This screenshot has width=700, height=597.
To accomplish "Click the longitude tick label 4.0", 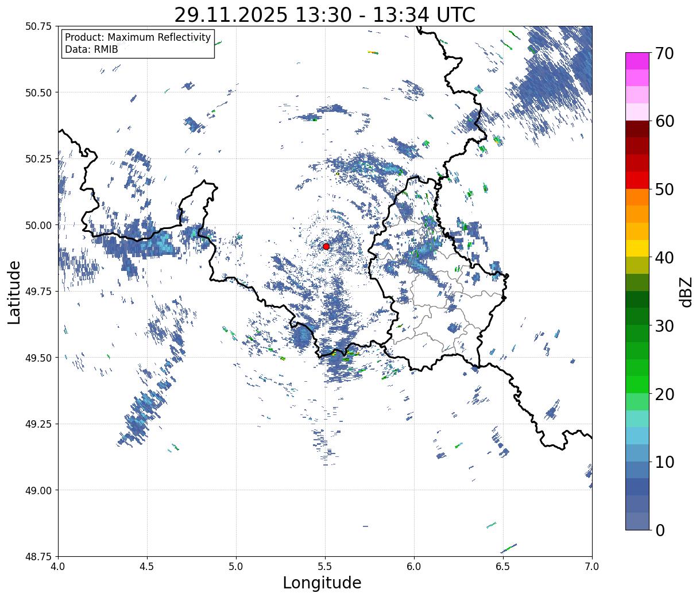I will point(58,567).
